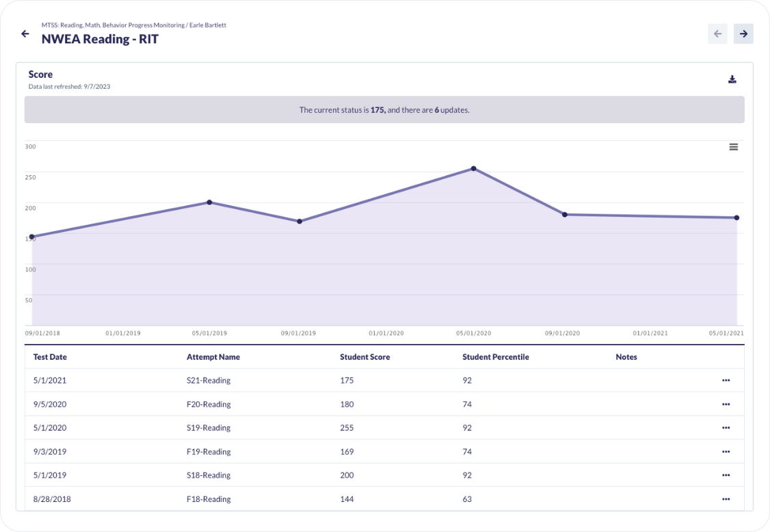Image resolution: width=770 pixels, height=532 pixels.
Task: Click the chart data point at 05/01/2019
Action: [209, 202]
